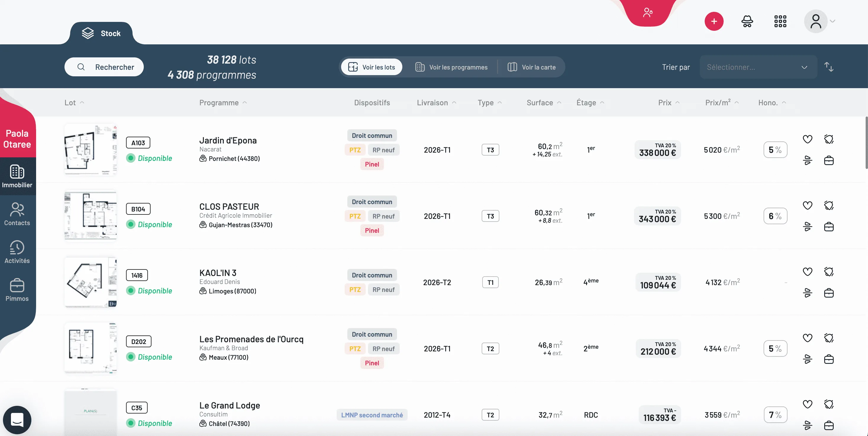This screenshot has height=436, width=868.
Task: Open user profile dropdown chevron
Action: (832, 21)
